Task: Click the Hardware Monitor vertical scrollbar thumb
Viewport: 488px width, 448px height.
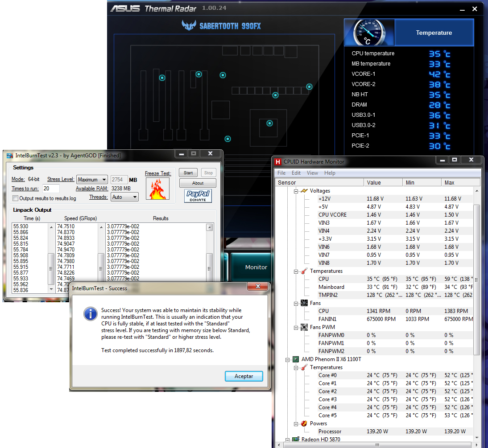Action: (x=476, y=279)
